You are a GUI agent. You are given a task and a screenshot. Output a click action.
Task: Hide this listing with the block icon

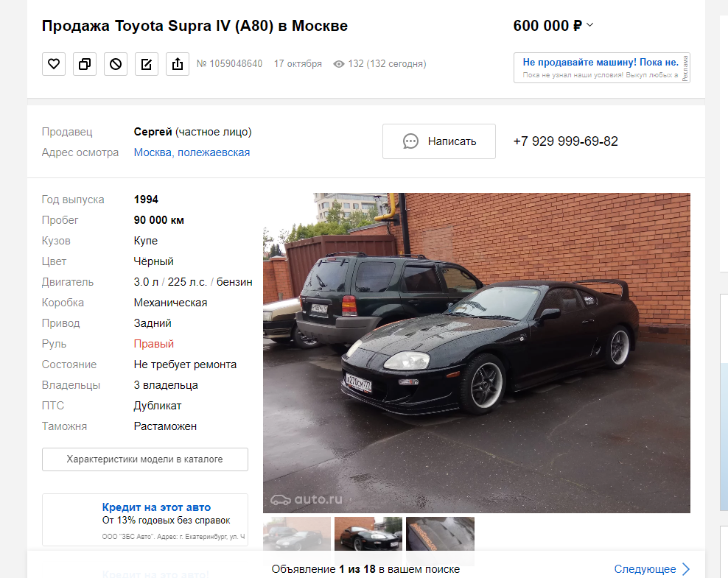tap(116, 64)
